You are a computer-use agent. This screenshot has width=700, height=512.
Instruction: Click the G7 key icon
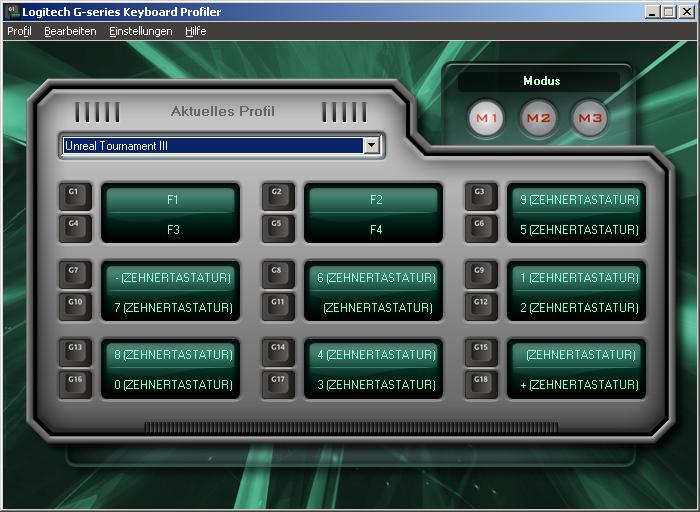tap(75, 274)
